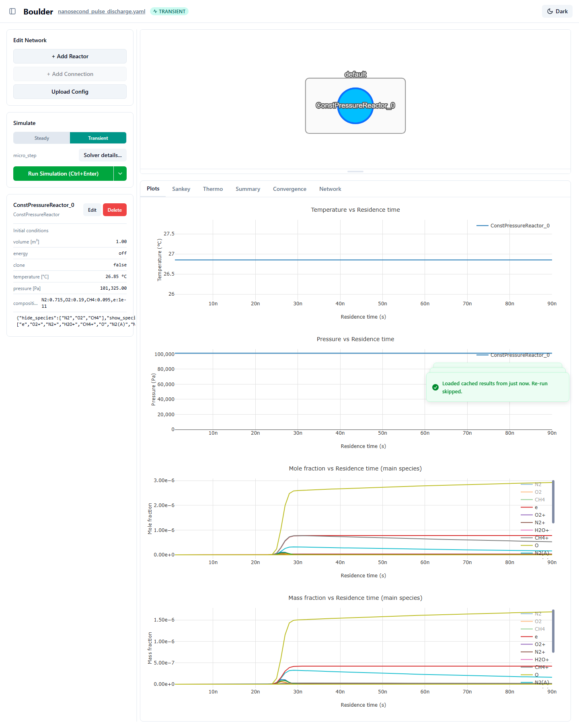
Task: Click the Add Reactor button
Action: coord(70,56)
